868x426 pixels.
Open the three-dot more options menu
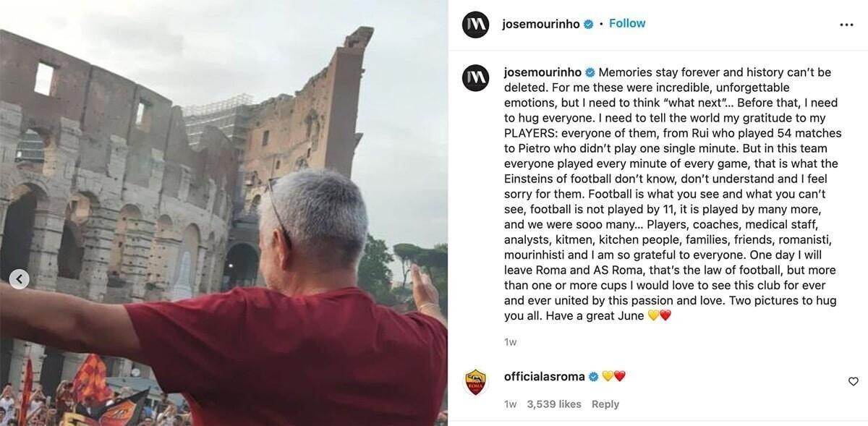(x=846, y=25)
